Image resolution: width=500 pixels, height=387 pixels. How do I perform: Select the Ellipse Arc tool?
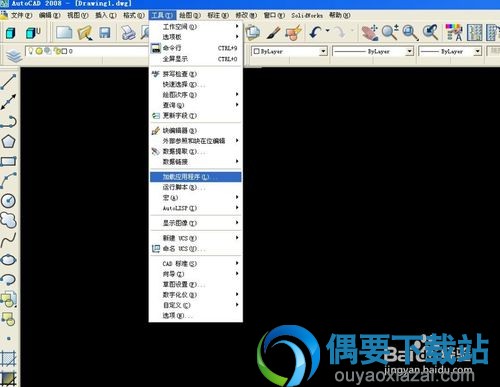[8, 279]
